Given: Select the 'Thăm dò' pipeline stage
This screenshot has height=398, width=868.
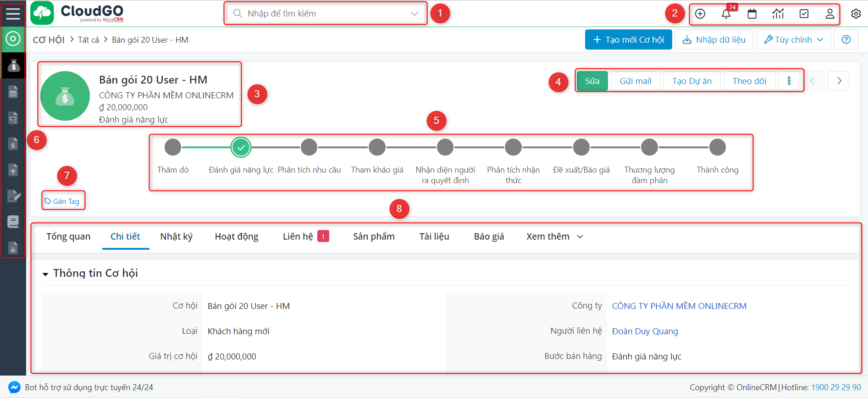Looking at the screenshot, I should [173, 147].
